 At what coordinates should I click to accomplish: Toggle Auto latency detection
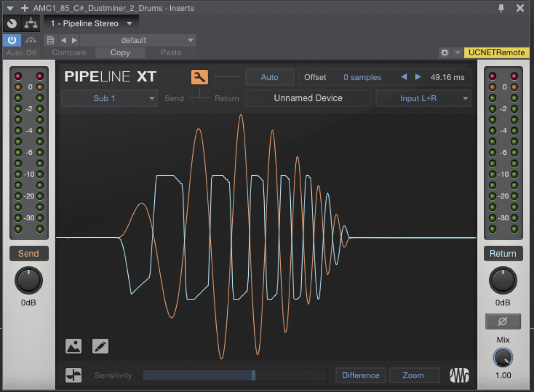[x=270, y=77]
